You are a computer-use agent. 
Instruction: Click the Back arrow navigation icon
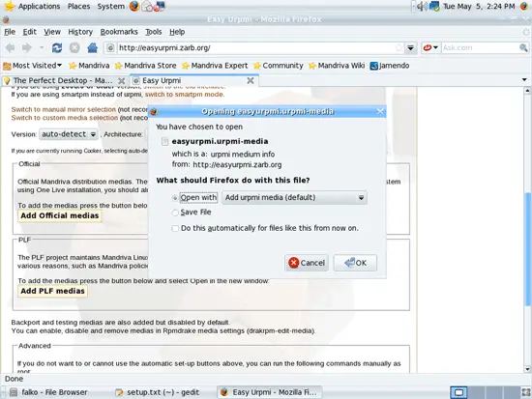click(x=11, y=47)
